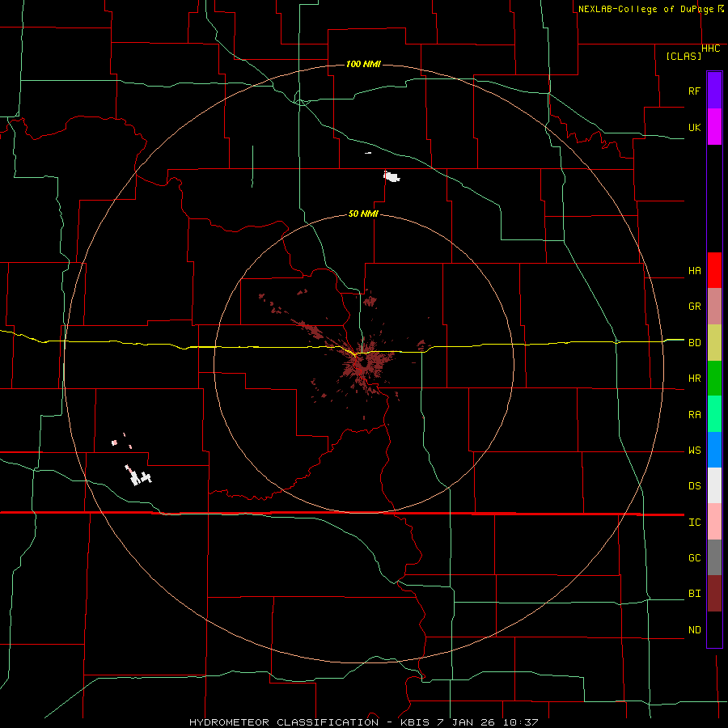Click the RF purple legend swatch

pyautogui.click(x=714, y=91)
